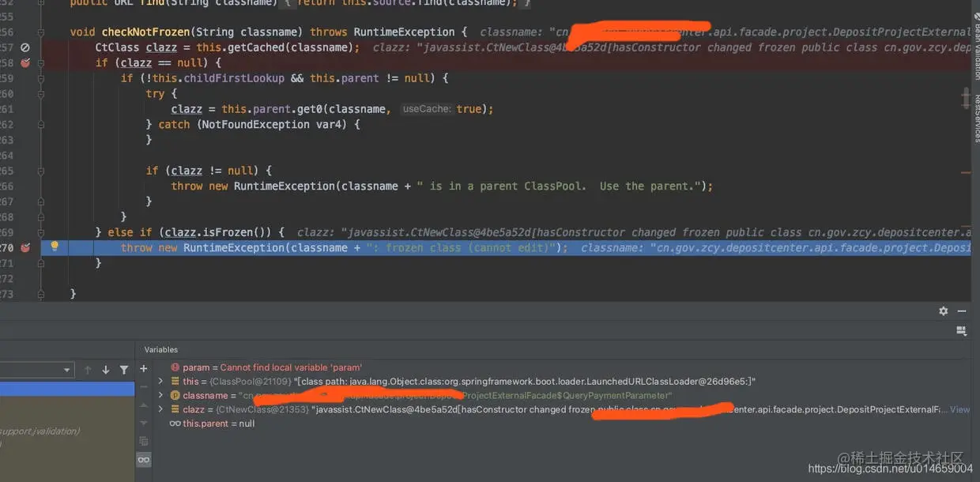Select the frame ending 'support.validation)'

click(40, 431)
